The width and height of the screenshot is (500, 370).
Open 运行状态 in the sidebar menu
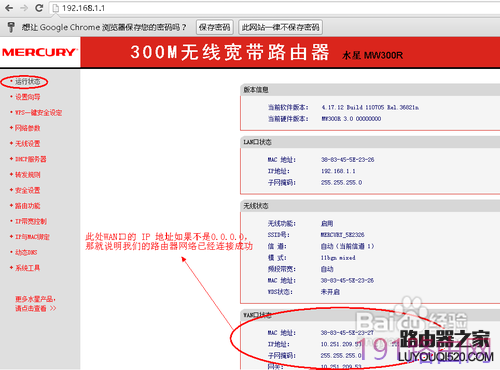pyautogui.click(x=27, y=81)
